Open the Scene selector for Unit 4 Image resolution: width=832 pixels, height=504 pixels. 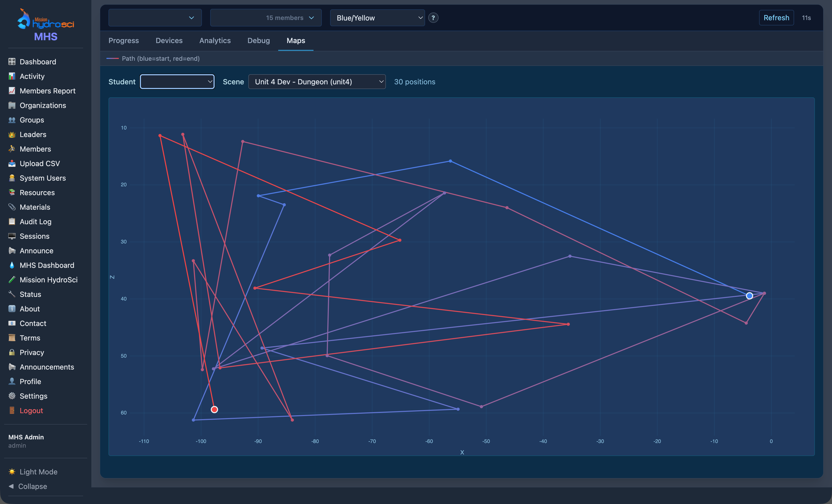317,81
